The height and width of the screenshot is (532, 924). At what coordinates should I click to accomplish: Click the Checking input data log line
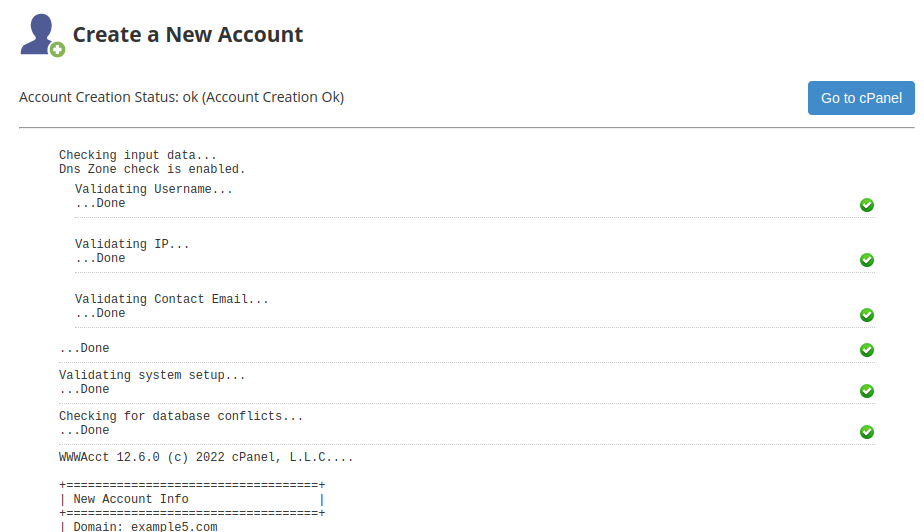137,155
